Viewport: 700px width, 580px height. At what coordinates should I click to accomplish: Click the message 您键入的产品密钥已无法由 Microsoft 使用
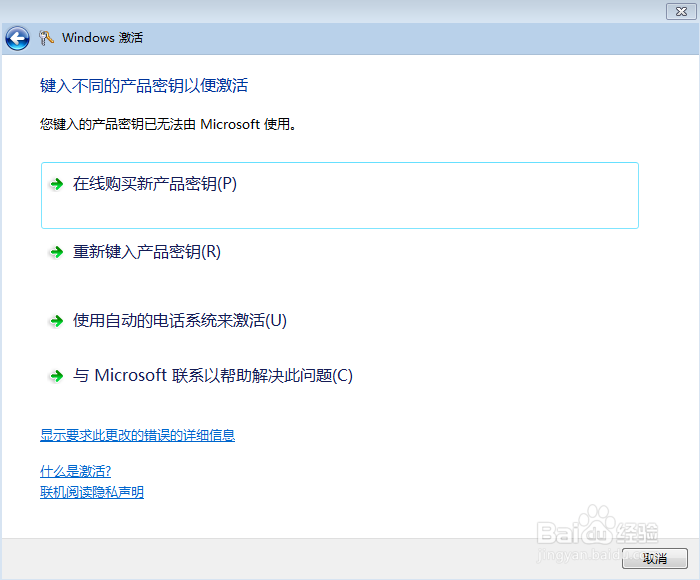click(x=168, y=124)
